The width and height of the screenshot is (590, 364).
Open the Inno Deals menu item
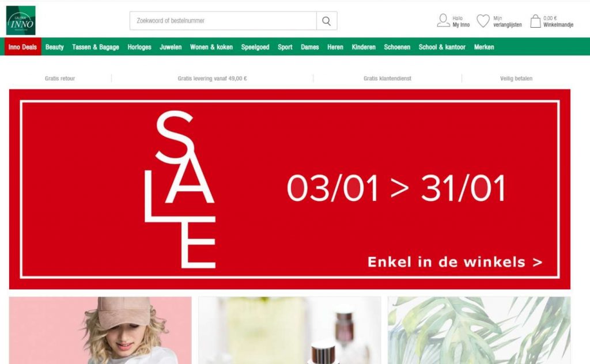[x=22, y=47]
